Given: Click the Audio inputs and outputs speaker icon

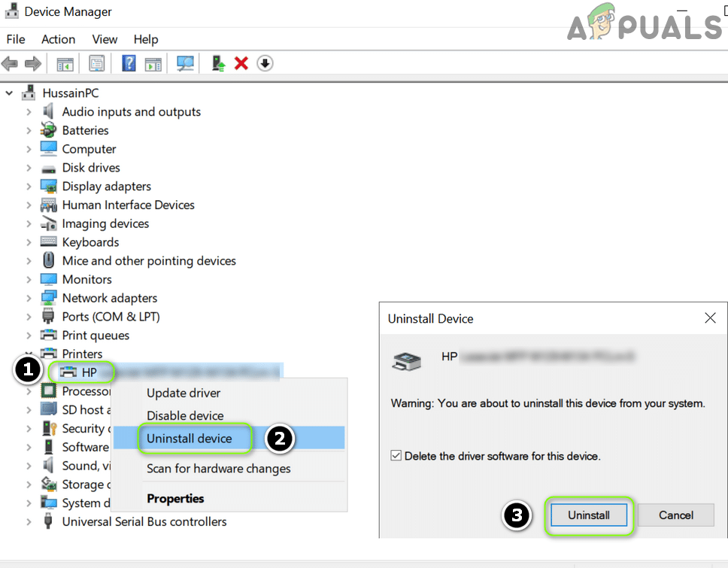Looking at the screenshot, I should click(48, 111).
